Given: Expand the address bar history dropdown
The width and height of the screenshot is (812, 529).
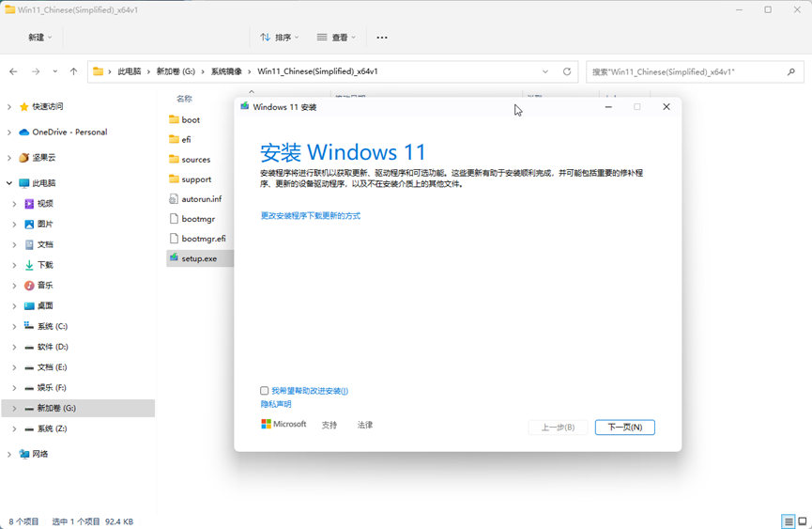Looking at the screenshot, I should tap(544, 71).
